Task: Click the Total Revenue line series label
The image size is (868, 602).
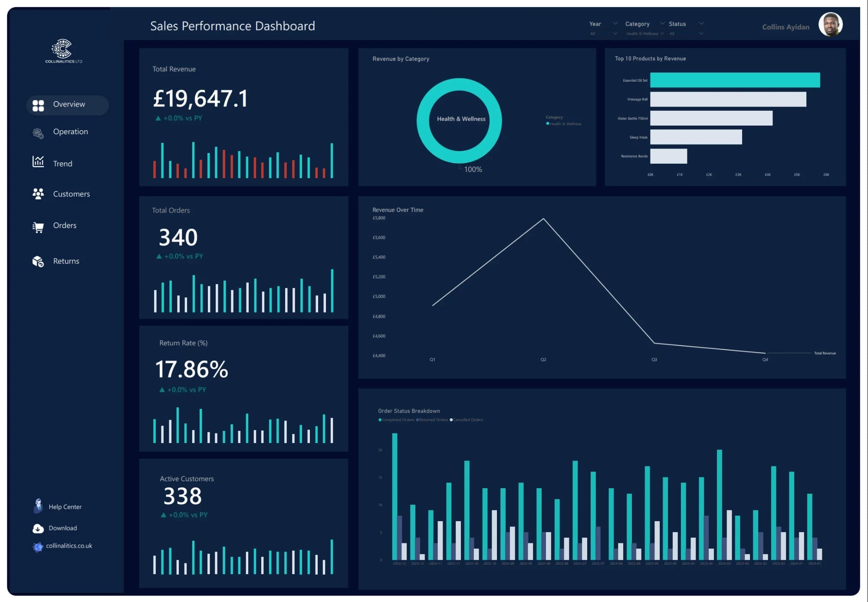Action: pyautogui.click(x=825, y=353)
